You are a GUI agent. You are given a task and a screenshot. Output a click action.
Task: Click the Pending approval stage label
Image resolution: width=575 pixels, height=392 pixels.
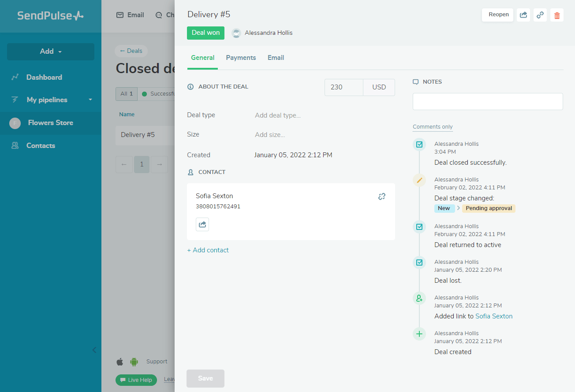(489, 208)
